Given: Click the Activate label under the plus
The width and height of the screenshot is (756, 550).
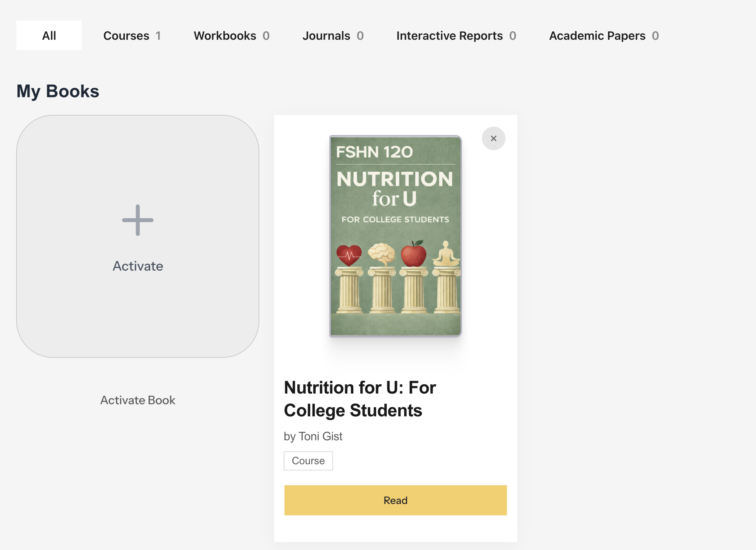Looking at the screenshot, I should point(137,266).
